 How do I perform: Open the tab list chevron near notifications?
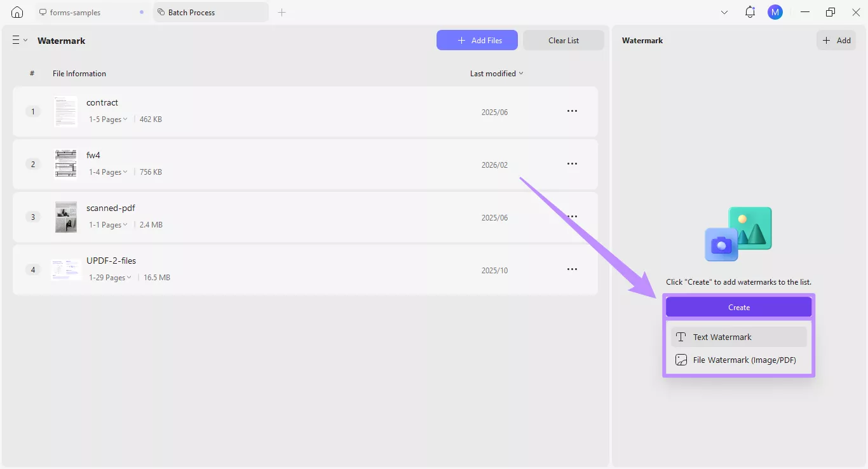click(x=724, y=11)
